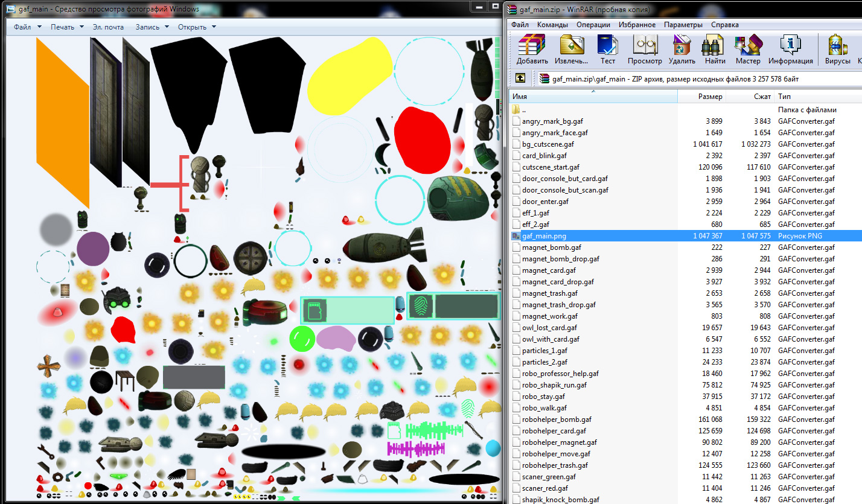Image resolution: width=862 pixels, height=504 pixels.
Task: Click the gaf_main.png image file icon
Action: click(516, 236)
